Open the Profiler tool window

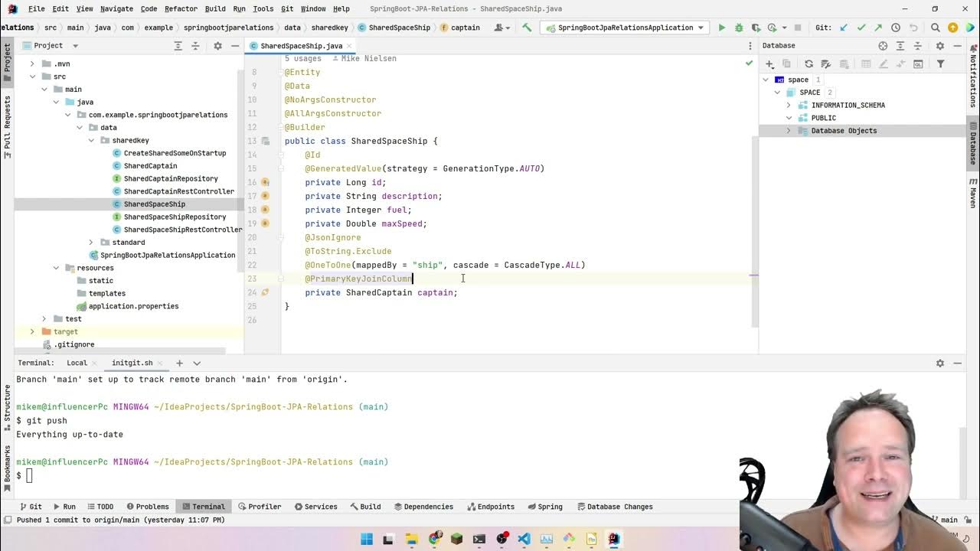(x=259, y=507)
